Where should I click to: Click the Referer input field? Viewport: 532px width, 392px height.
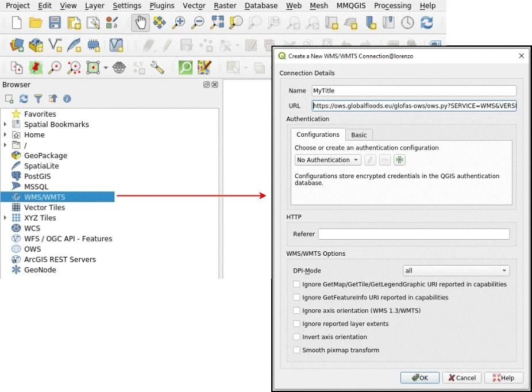[x=414, y=234]
